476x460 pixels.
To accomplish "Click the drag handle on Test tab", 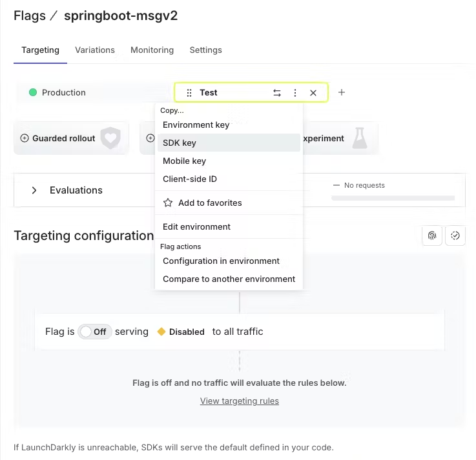I will [189, 93].
